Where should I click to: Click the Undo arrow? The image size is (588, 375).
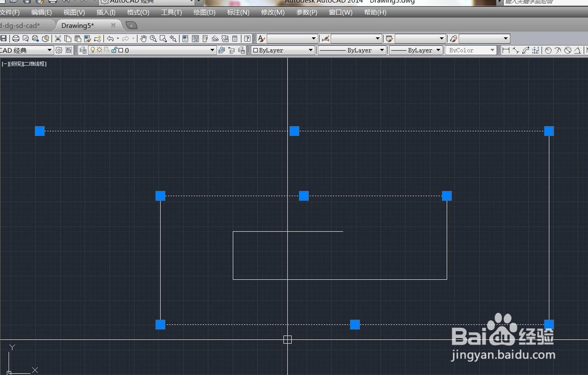click(111, 38)
